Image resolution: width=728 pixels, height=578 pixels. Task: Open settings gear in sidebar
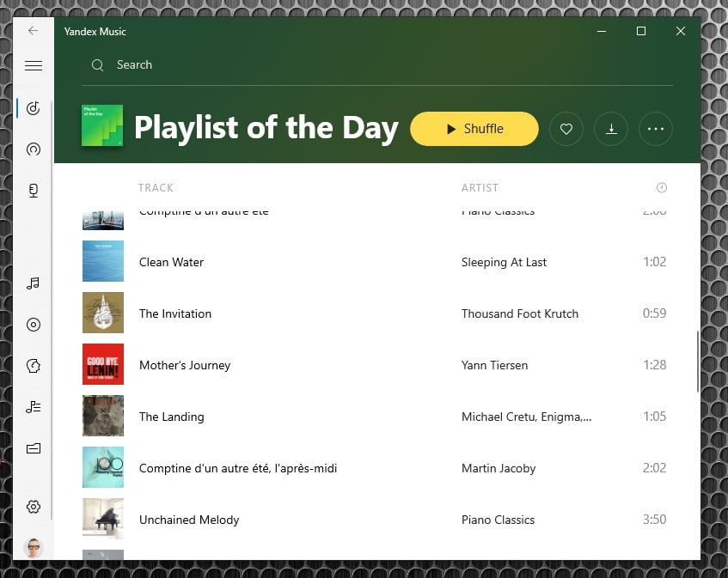[x=34, y=507]
